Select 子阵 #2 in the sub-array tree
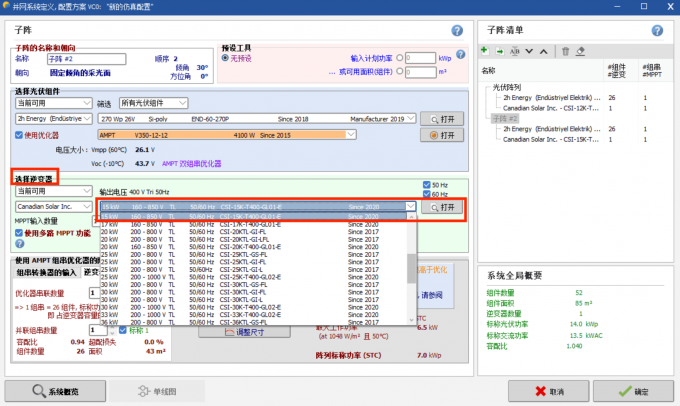 click(505, 118)
